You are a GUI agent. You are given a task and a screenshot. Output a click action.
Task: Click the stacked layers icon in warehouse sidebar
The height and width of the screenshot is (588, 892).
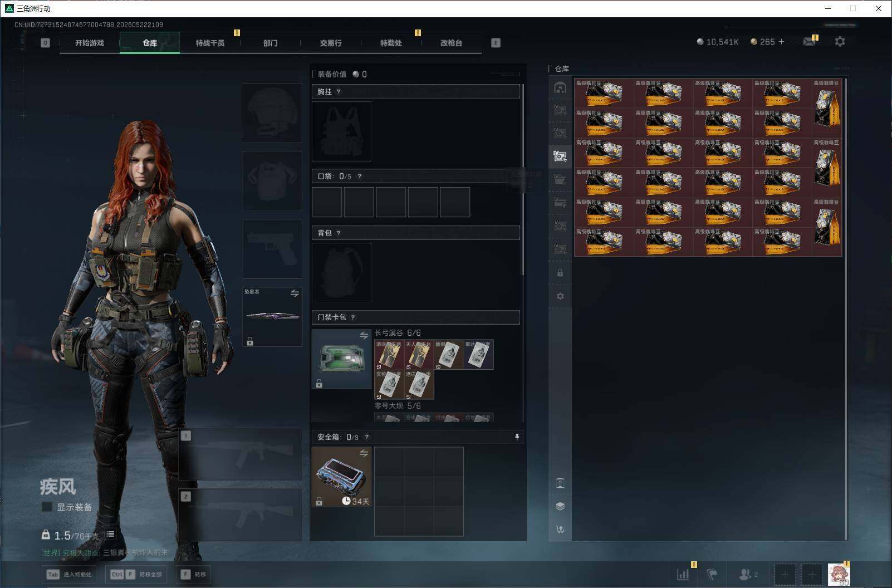560,506
